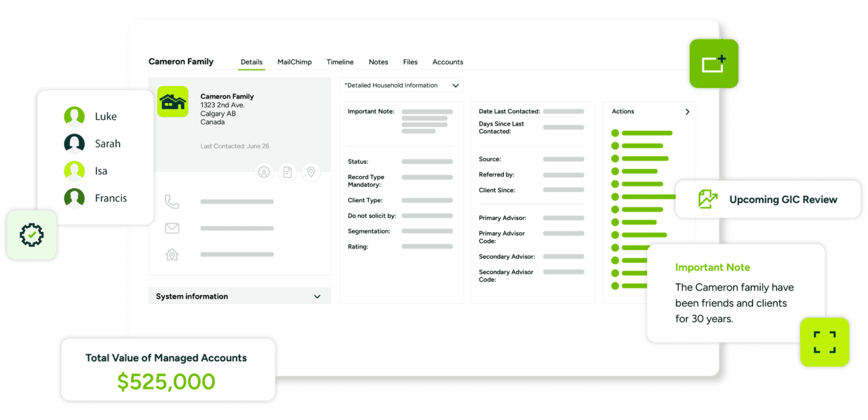Switch to the Accounts tab
868x420 pixels.
(x=448, y=62)
